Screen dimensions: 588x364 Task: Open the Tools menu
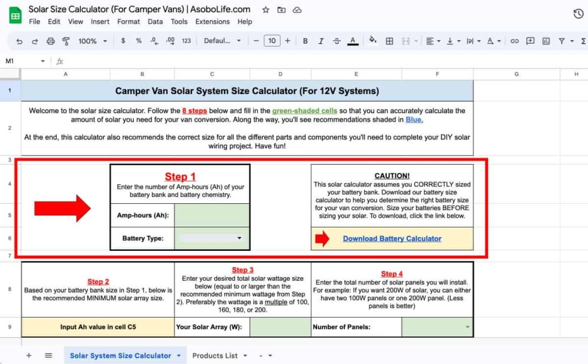179,22
